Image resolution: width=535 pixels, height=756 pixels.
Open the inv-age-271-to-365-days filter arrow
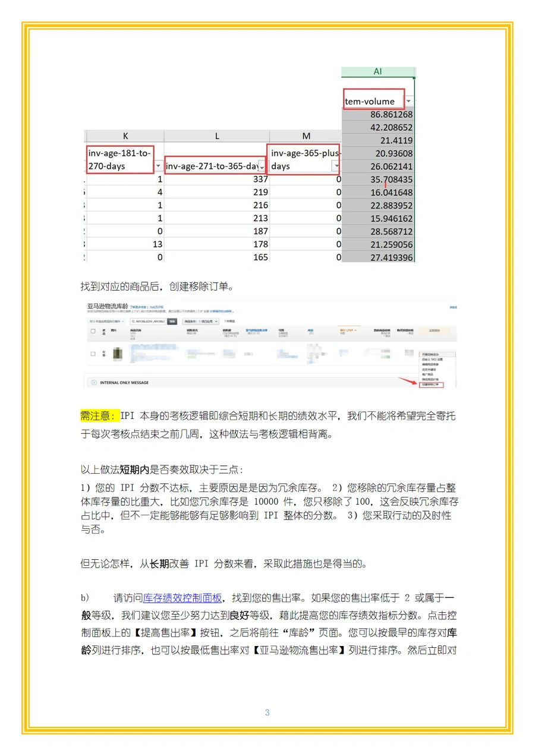pyautogui.click(x=262, y=166)
